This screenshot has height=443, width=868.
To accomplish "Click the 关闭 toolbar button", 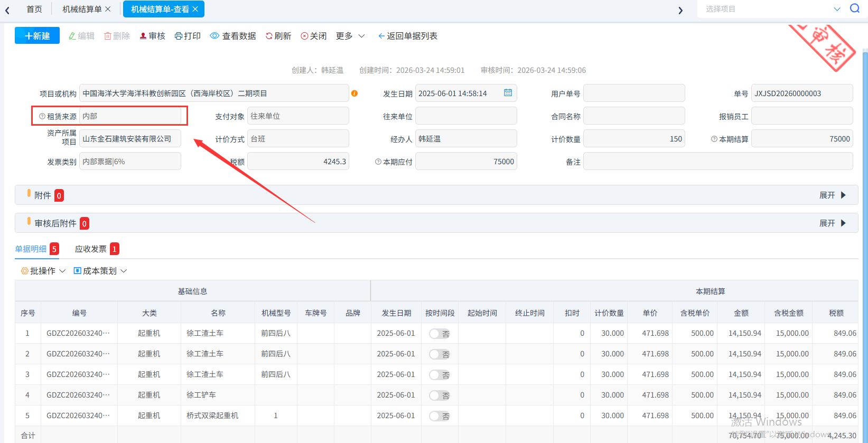I will click(314, 36).
